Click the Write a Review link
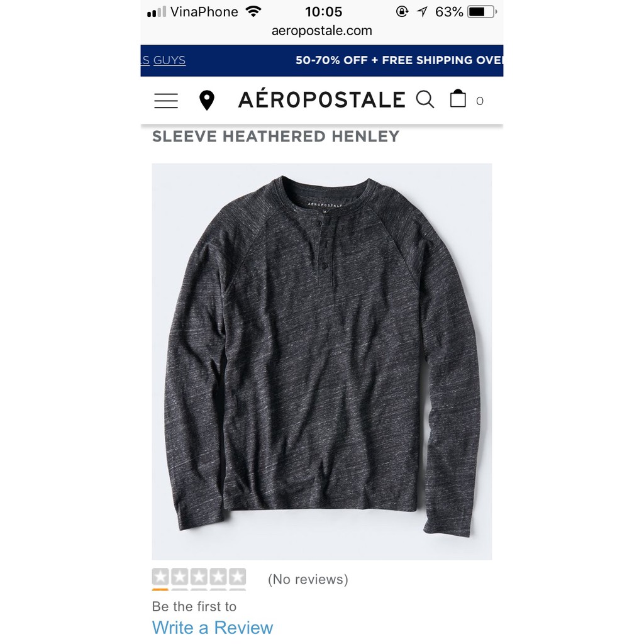The image size is (644, 644). (213, 628)
